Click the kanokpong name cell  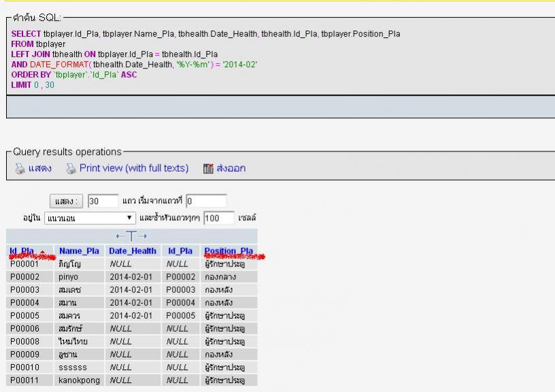(x=80, y=380)
